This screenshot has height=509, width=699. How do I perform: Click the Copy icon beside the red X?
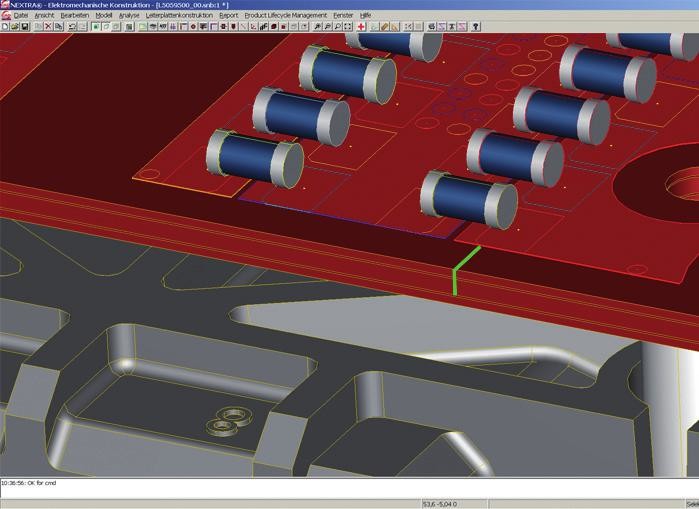58,27
